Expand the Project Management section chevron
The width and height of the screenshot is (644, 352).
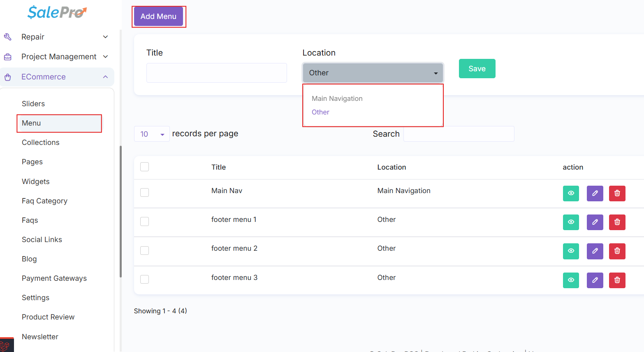pos(106,56)
